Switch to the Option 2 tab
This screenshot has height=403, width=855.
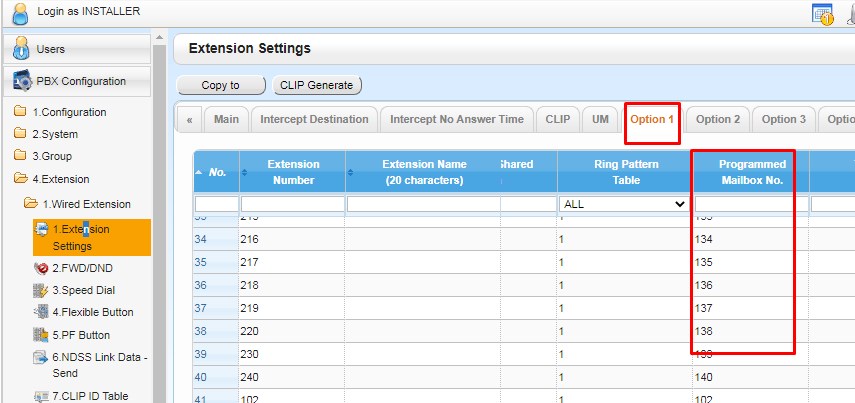click(x=718, y=119)
